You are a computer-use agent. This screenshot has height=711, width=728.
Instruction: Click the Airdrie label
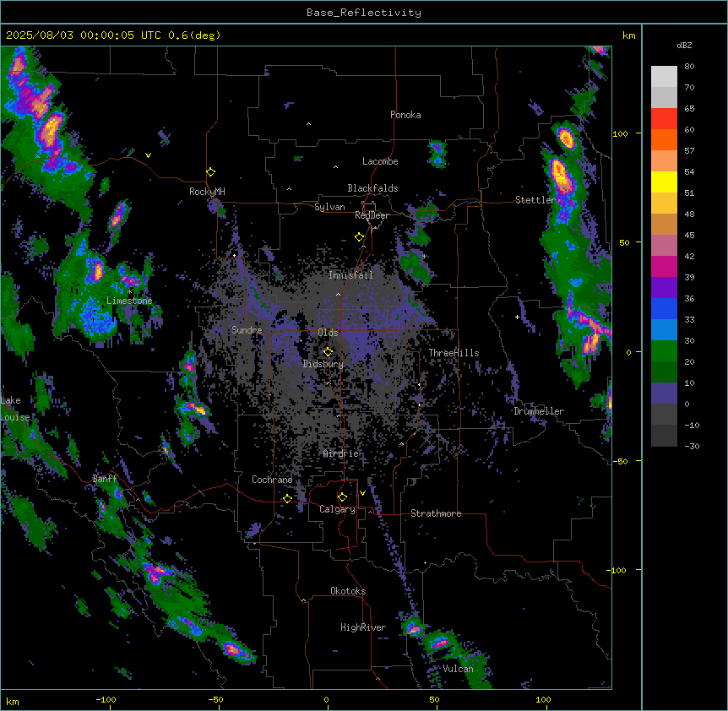(341, 453)
